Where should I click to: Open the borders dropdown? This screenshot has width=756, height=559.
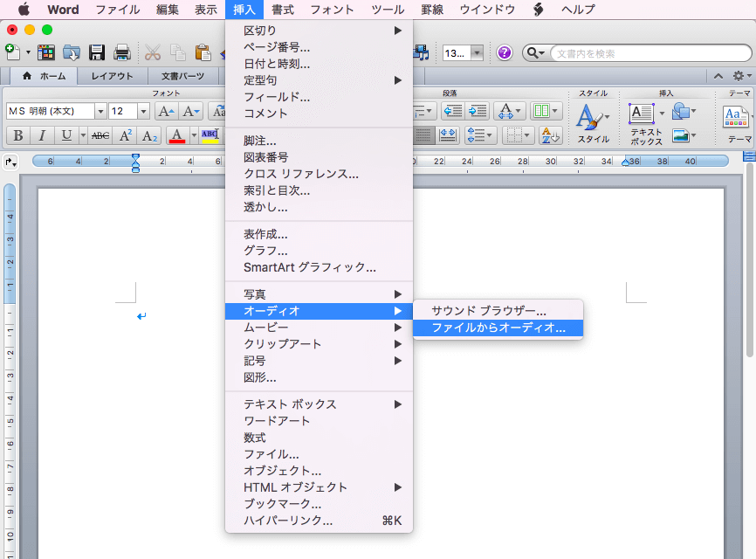pyautogui.click(x=517, y=135)
